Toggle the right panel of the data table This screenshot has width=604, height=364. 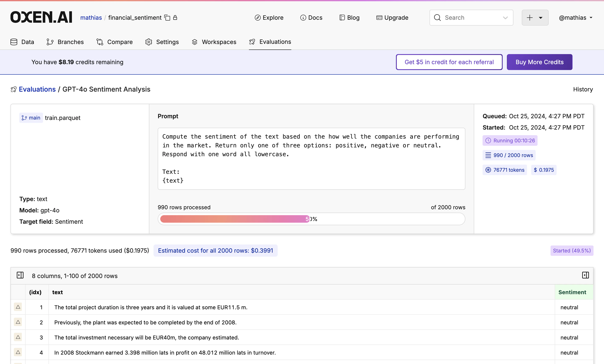click(x=585, y=275)
